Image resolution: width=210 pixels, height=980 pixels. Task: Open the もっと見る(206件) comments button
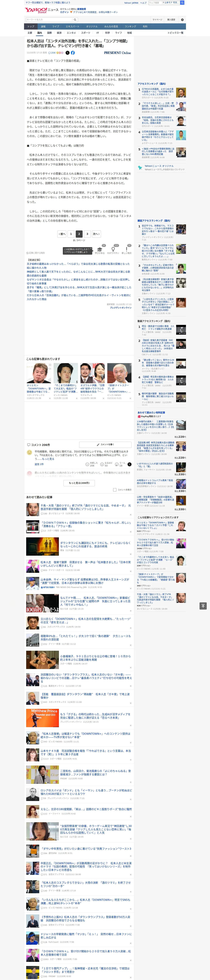coord(79,483)
